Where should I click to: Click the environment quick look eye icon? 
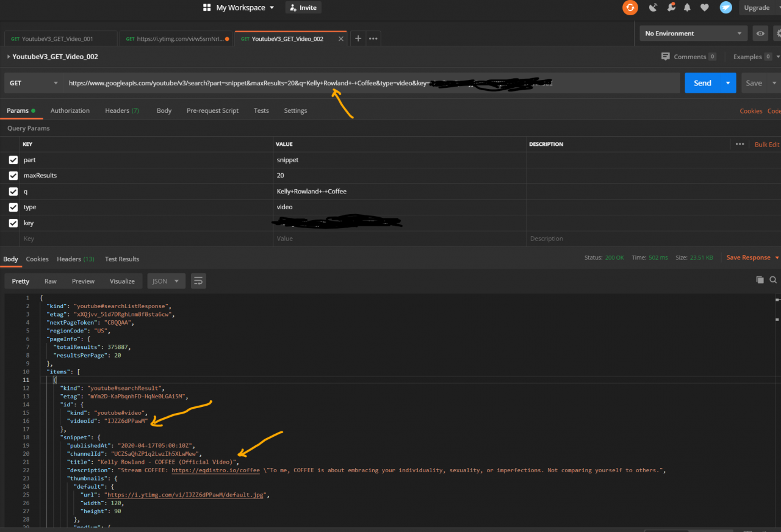click(760, 34)
